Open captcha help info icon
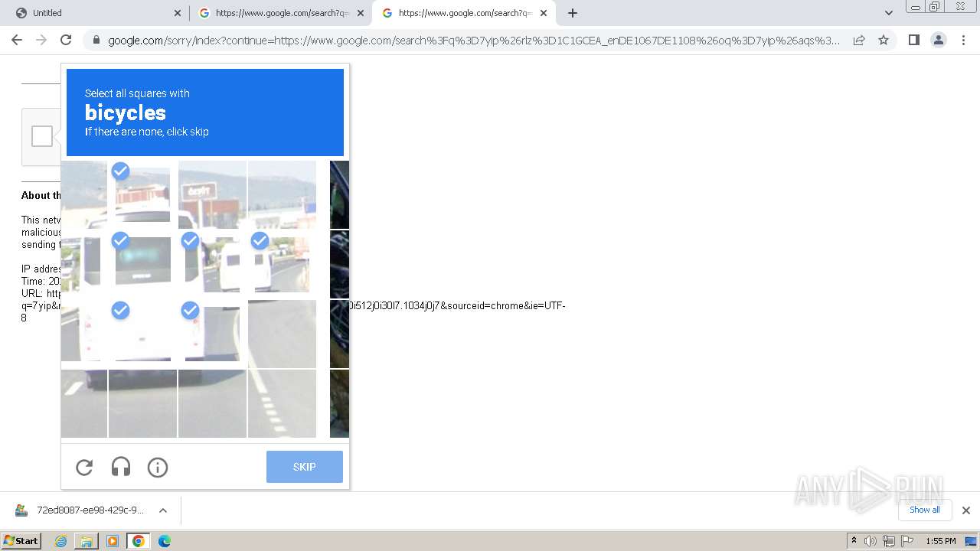This screenshot has height=551, width=980. click(x=158, y=468)
